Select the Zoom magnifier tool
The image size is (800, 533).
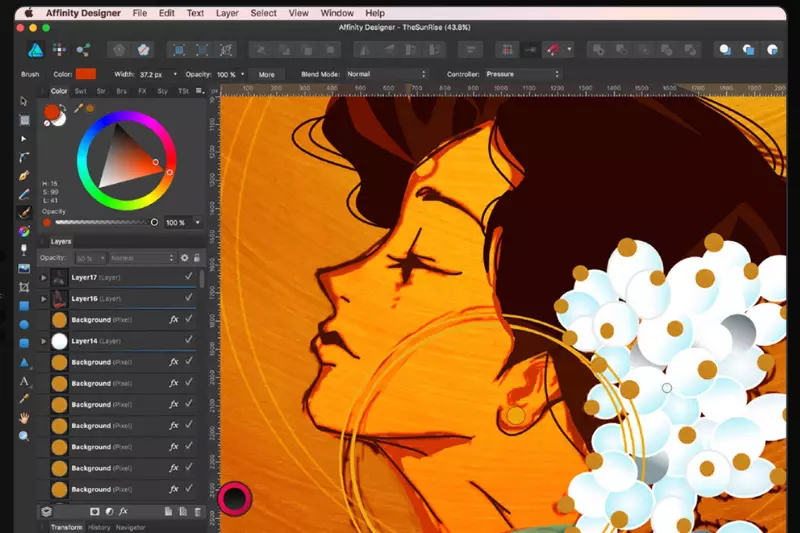(x=24, y=436)
